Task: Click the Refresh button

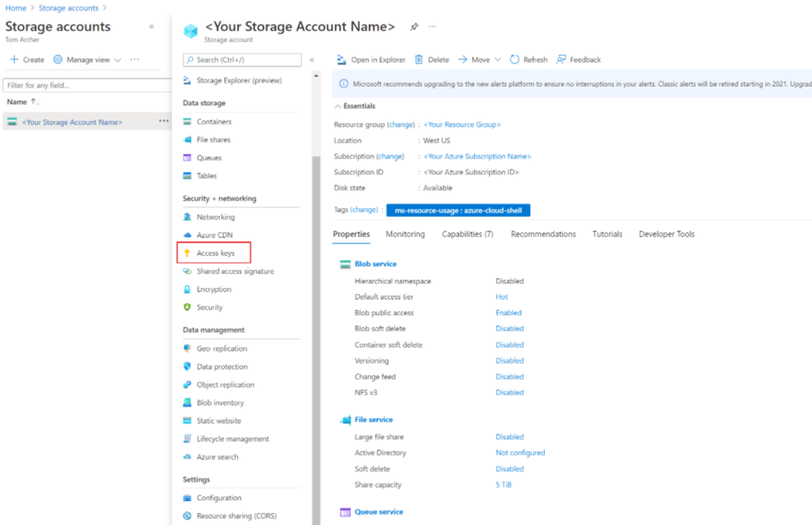Action: [x=529, y=59]
